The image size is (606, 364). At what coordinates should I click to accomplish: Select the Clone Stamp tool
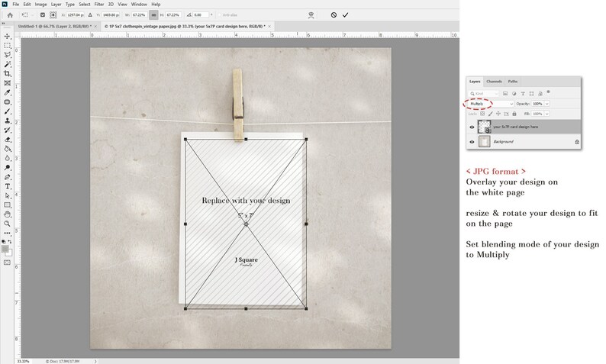(x=8, y=121)
